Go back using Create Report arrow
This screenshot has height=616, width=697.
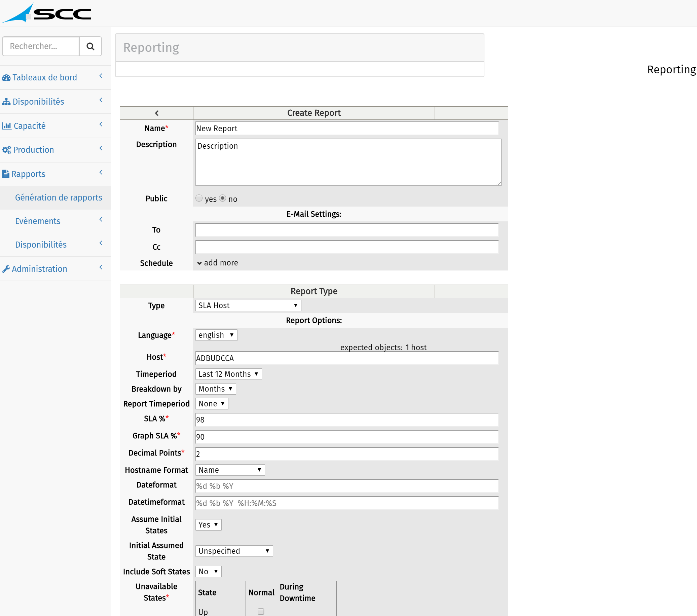point(156,113)
